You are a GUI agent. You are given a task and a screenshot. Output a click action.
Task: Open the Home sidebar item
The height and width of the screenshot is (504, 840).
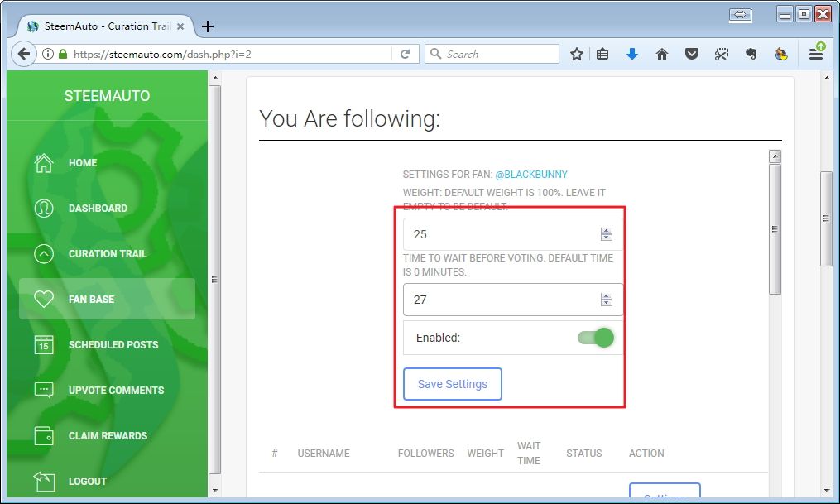pyautogui.click(x=107, y=163)
